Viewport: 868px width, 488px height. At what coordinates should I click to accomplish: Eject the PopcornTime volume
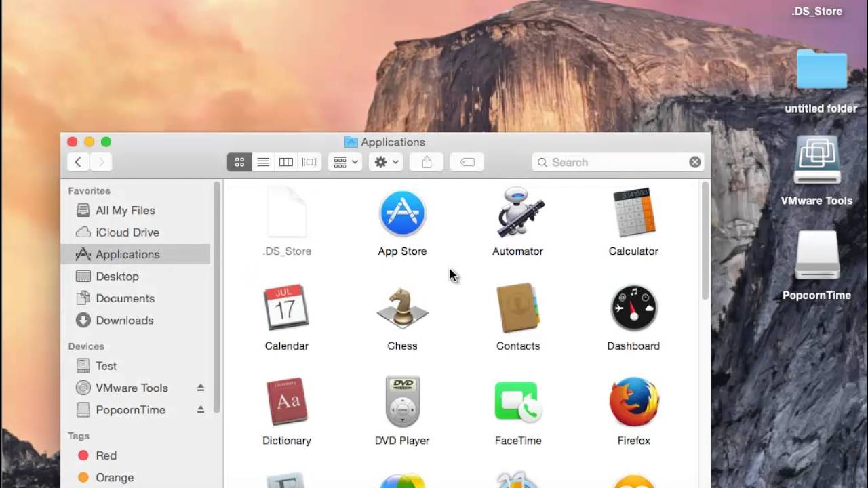(201, 409)
